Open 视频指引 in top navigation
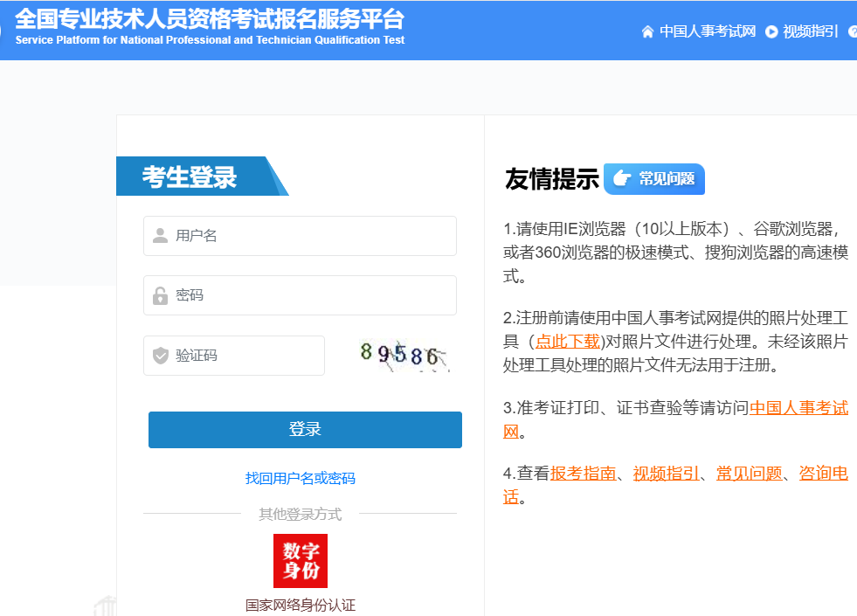Screen dimensions: 857x616 click(x=810, y=31)
